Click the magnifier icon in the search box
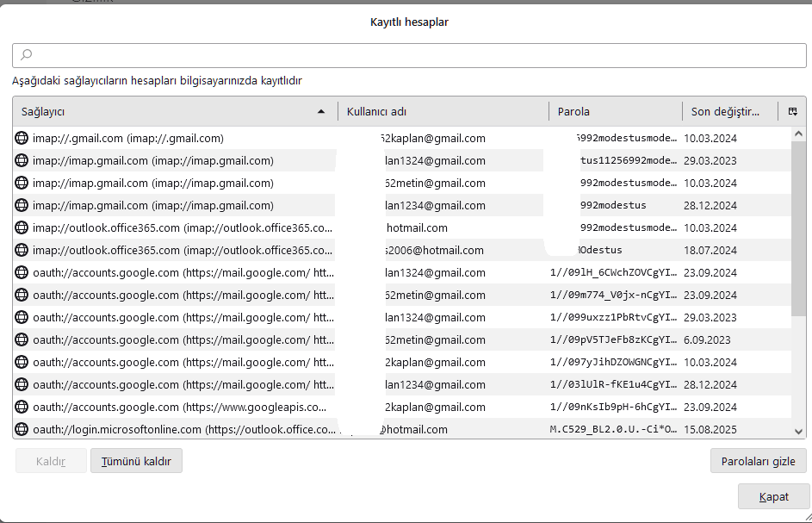The height and width of the screenshot is (523, 812). coord(26,55)
